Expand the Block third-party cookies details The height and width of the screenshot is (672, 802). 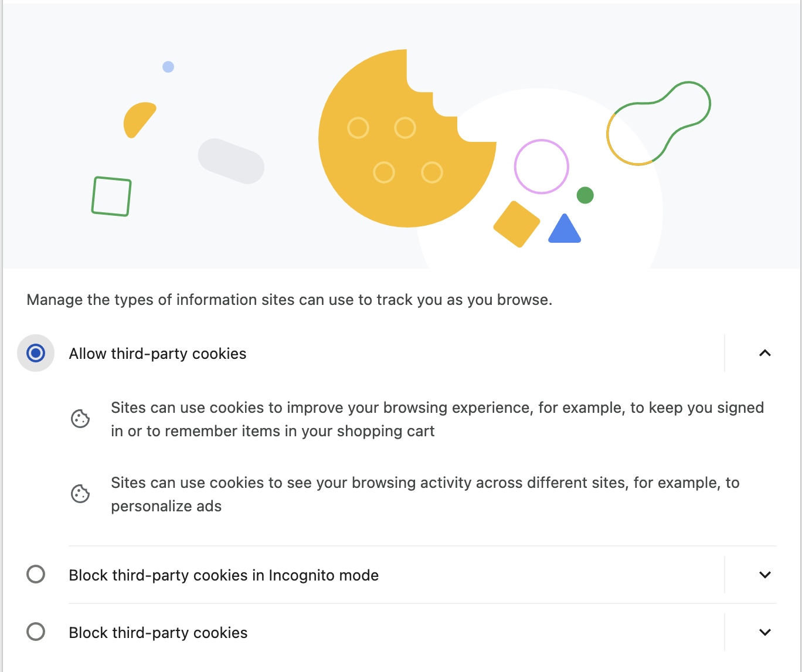pyautogui.click(x=764, y=632)
